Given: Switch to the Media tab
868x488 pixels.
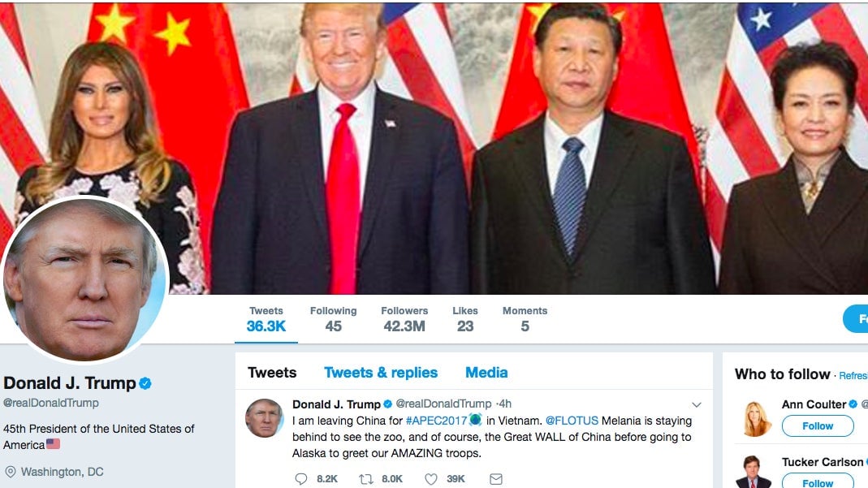Looking at the screenshot, I should (x=486, y=373).
